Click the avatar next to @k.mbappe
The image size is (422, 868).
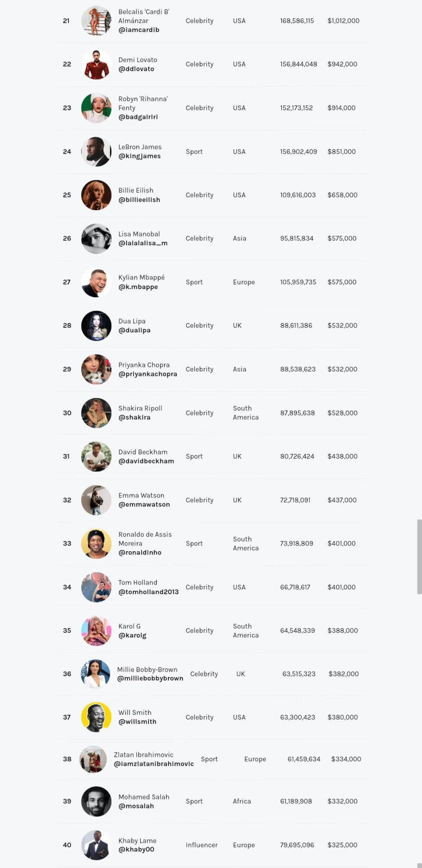click(x=96, y=282)
